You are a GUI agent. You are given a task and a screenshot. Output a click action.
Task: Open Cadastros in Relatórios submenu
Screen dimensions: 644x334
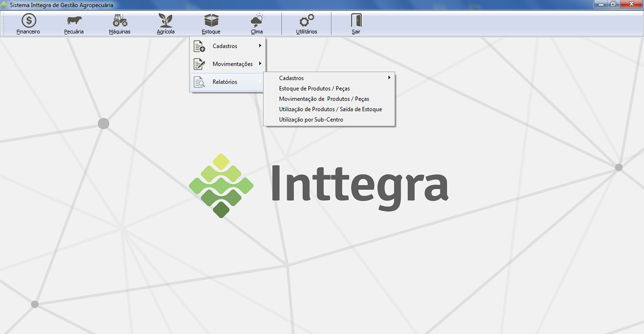pos(329,78)
